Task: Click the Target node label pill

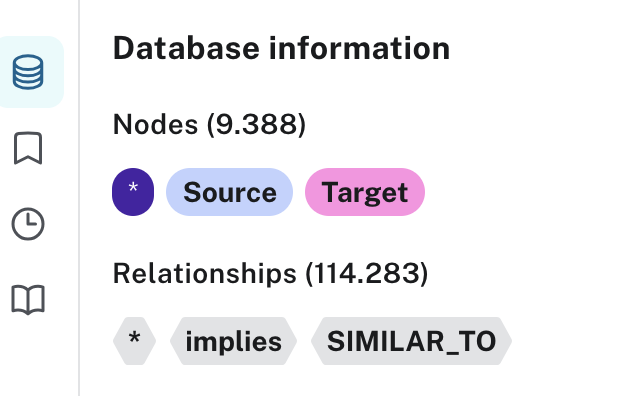Action: point(365,192)
